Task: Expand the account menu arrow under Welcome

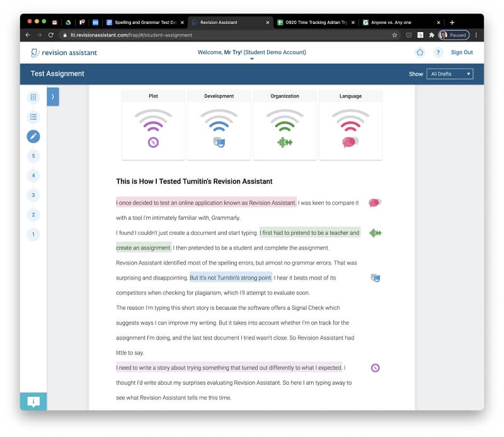Action: click(251, 59)
